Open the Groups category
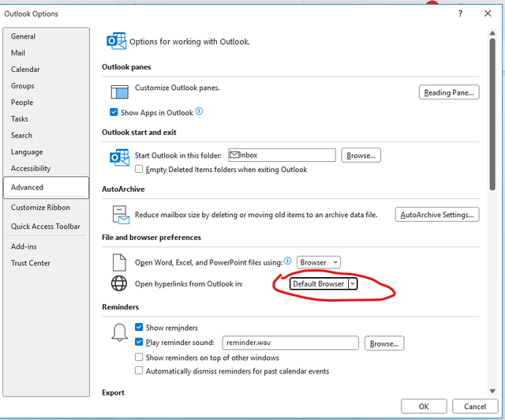Image resolution: width=505 pixels, height=420 pixels. (46, 86)
